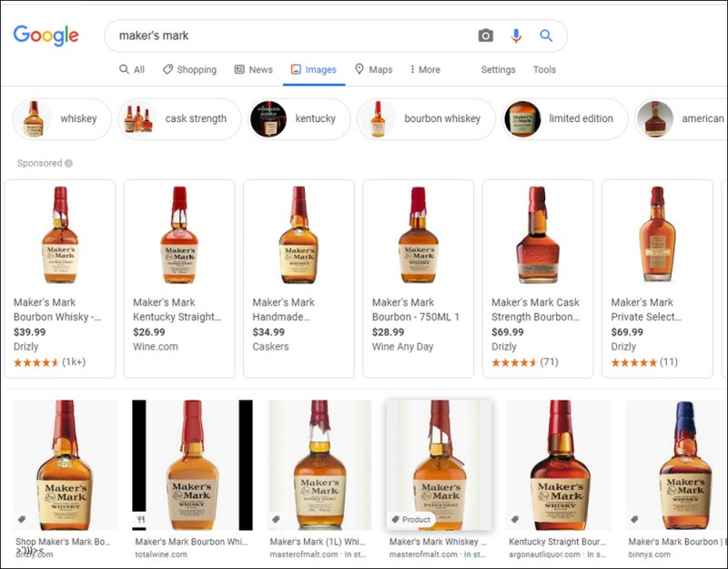Open search by image camera icon
The width and height of the screenshot is (728, 569).
pyautogui.click(x=486, y=36)
